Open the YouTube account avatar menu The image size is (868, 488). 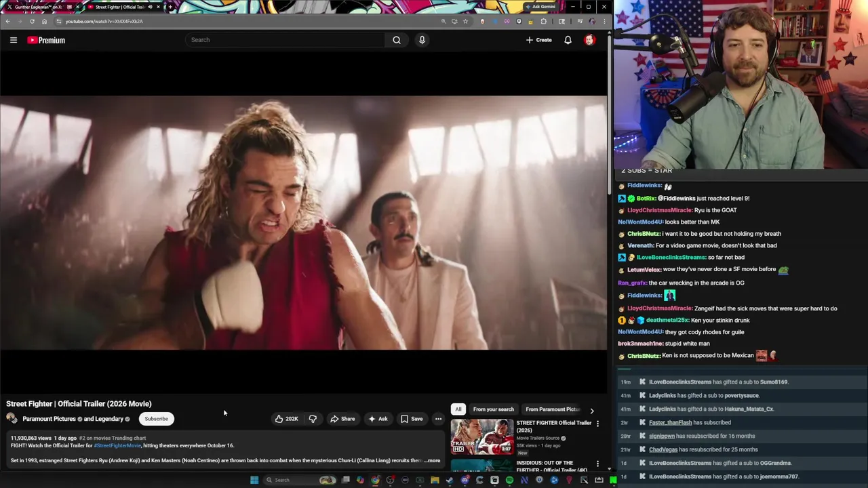589,40
